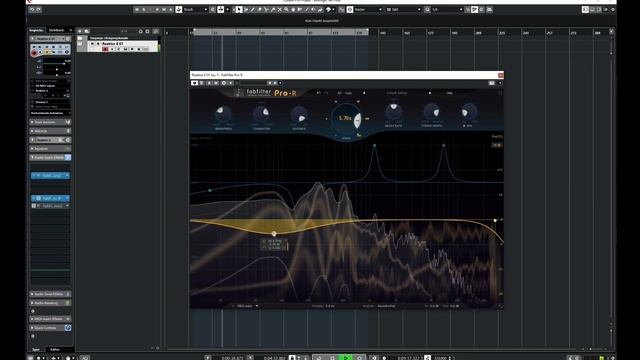Expand the MIDI-Insert-Effekte section
The image size is (640, 360).
[x=50, y=319]
